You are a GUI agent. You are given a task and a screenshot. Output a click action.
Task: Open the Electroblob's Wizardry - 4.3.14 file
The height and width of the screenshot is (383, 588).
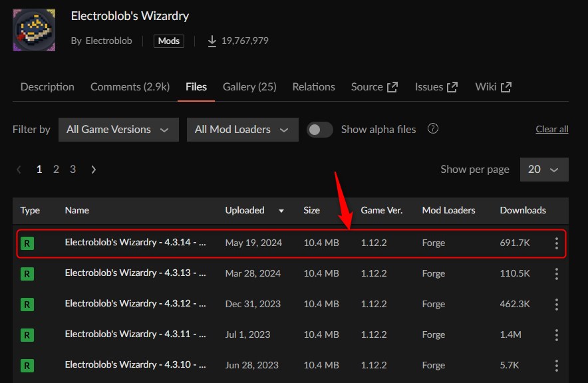click(x=136, y=243)
